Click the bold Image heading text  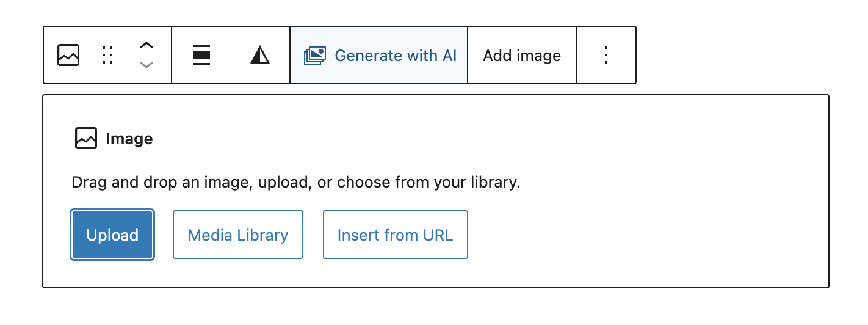(x=129, y=139)
